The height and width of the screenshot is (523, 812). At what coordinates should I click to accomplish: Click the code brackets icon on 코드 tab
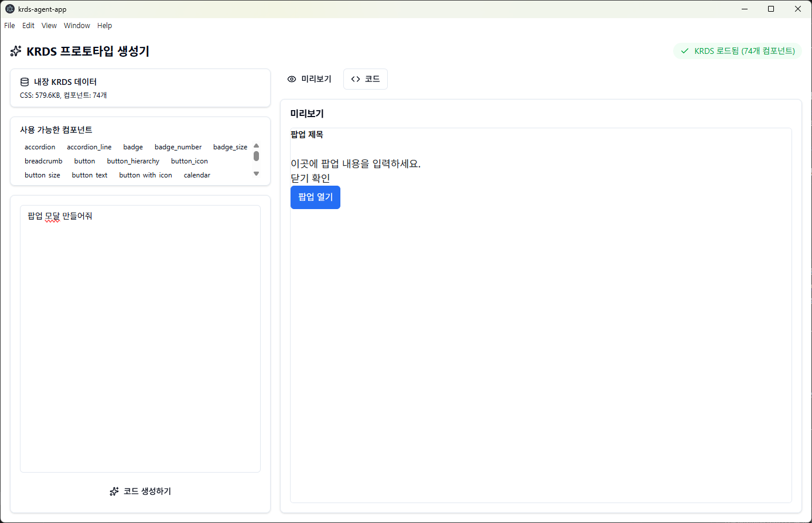tap(356, 79)
